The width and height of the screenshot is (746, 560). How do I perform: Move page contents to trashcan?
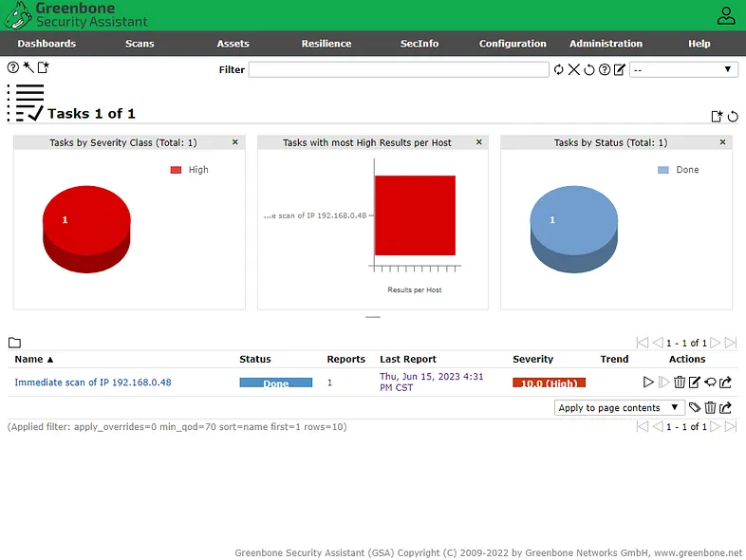pyautogui.click(x=710, y=408)
